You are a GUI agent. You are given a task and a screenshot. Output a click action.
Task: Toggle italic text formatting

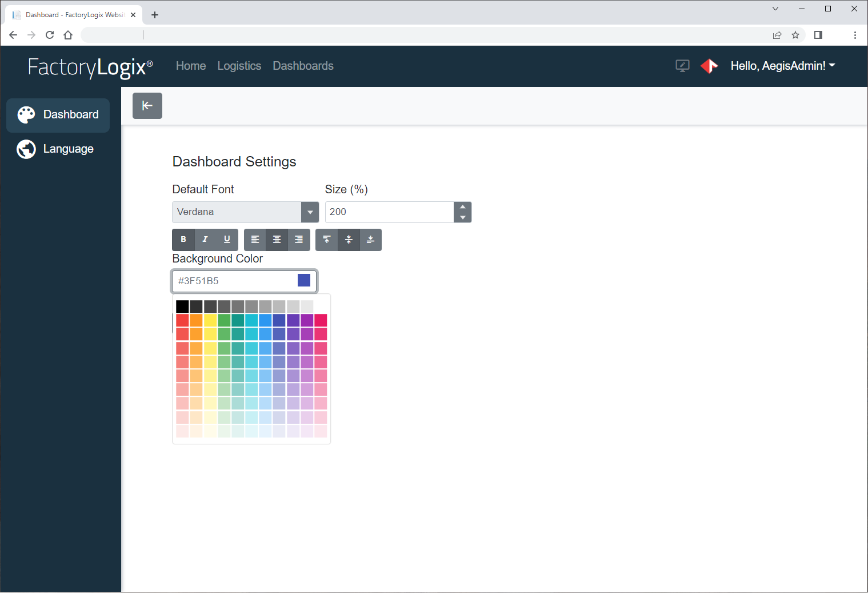click(x=205, y=240)
